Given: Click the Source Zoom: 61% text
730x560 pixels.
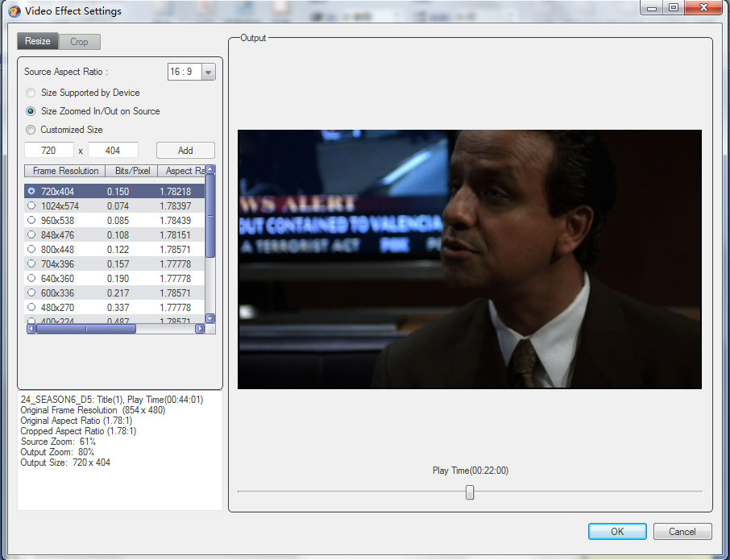Looking at the screenshot, I should (58, 442).
